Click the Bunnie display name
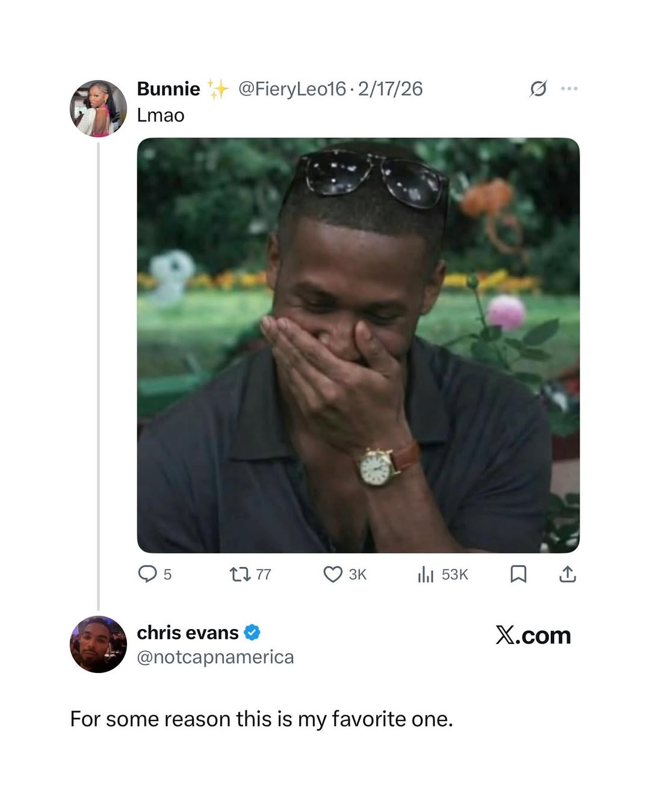650x812 pixels. (x=169, y=89)
